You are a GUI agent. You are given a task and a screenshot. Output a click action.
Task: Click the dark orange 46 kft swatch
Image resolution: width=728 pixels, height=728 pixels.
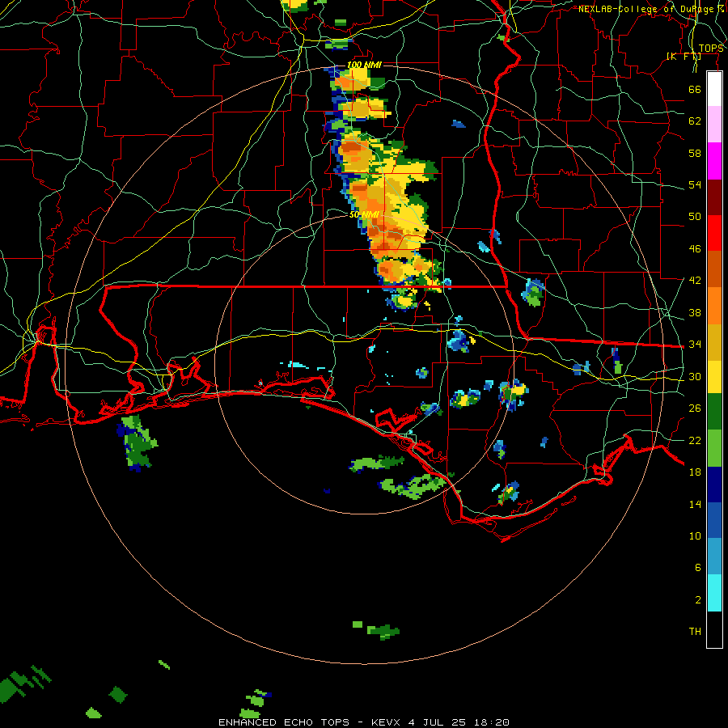click(714, 269)
